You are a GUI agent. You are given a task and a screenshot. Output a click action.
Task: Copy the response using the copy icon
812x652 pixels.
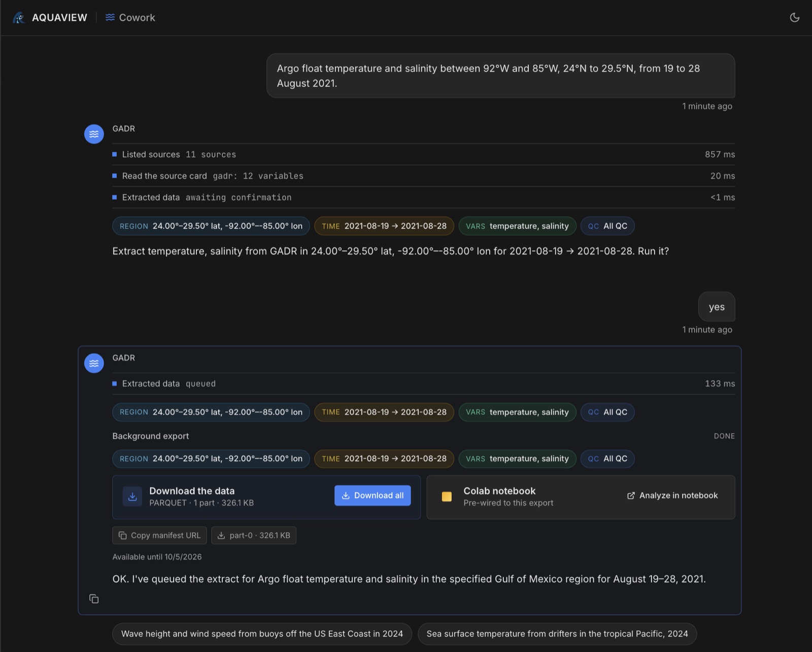(94, 599)
